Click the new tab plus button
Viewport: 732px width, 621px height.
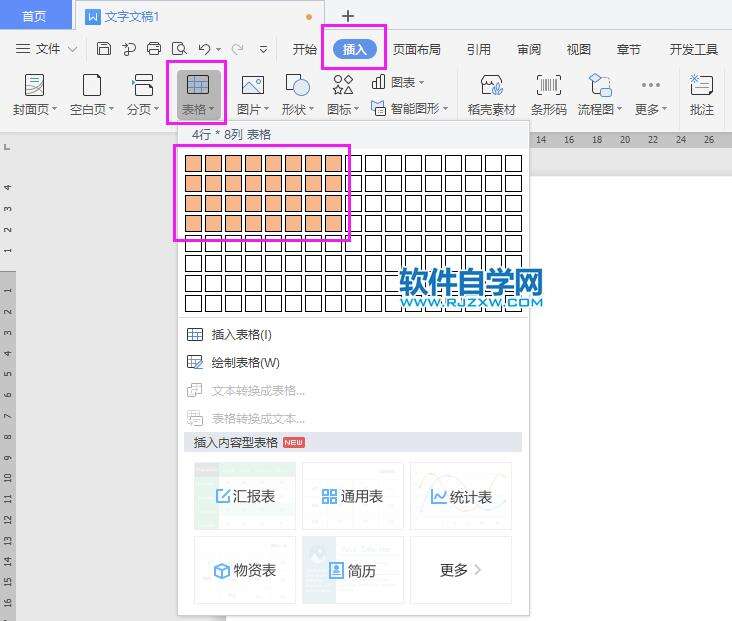coord(348,16)
